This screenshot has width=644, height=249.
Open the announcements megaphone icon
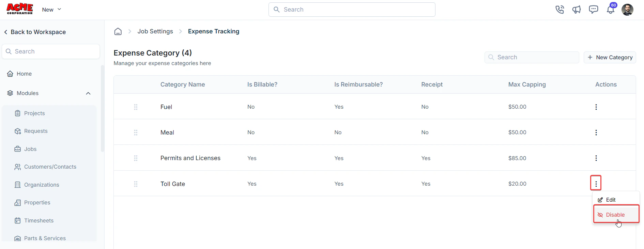[x=577, y=10]
